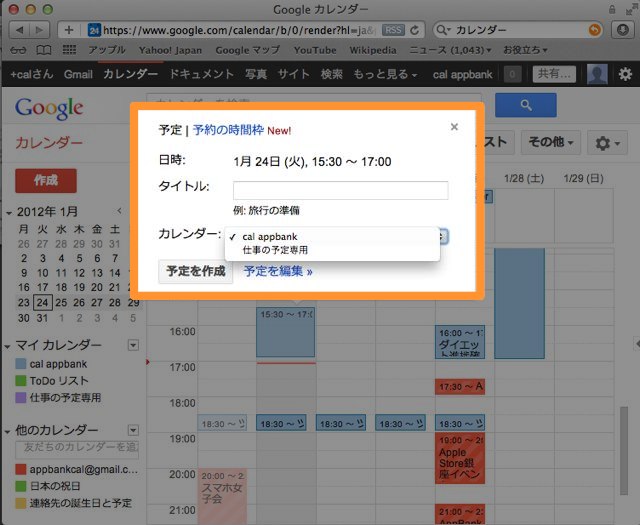
Task: Click +calさん in the black bar
Action: (31, 74)
